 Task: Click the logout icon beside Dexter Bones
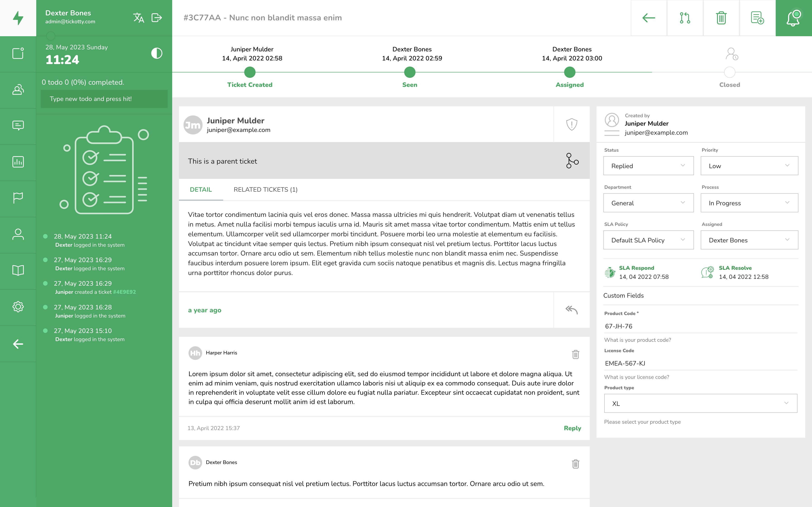pyautogui.click(x=157, y=17)
